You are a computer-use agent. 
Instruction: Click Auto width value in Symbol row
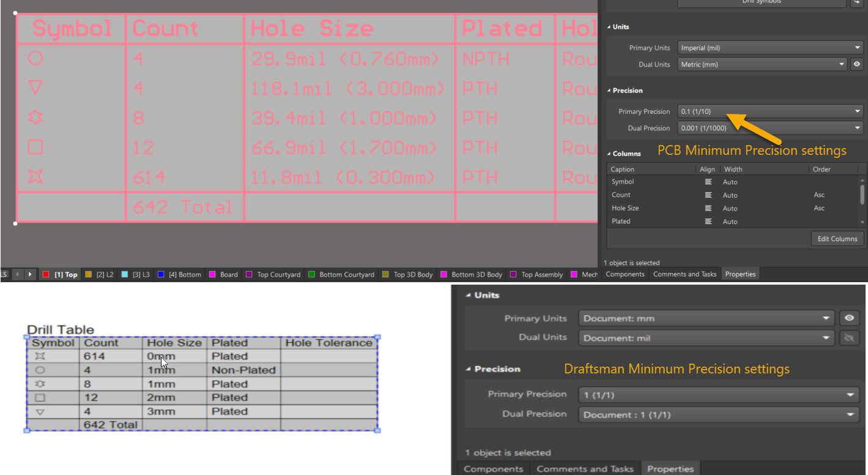coord(730,182)
